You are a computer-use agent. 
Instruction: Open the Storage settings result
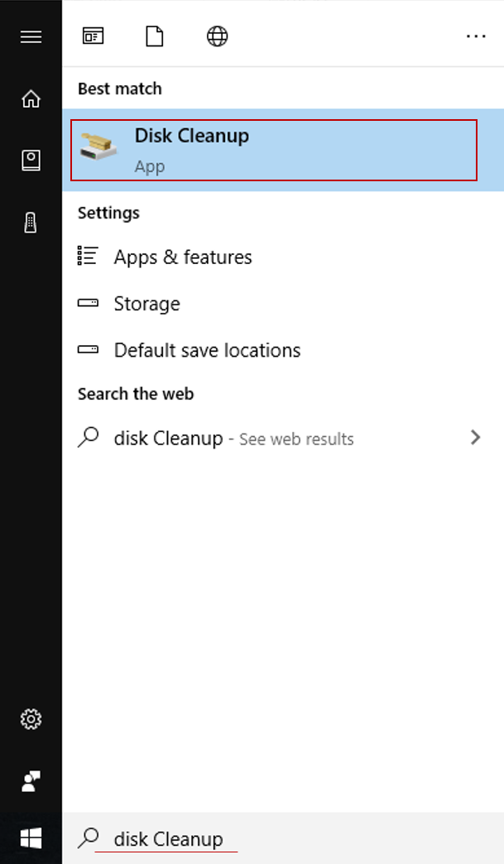(x=146, y=304)
